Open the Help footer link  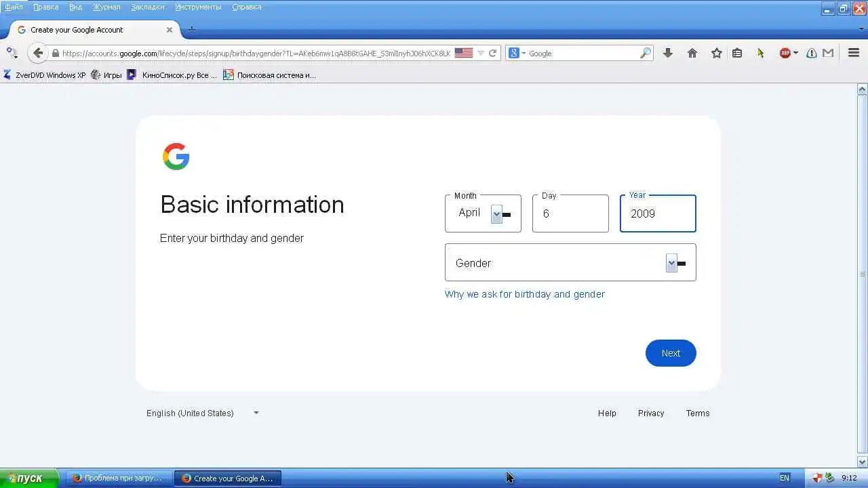(x=607, y=413)
